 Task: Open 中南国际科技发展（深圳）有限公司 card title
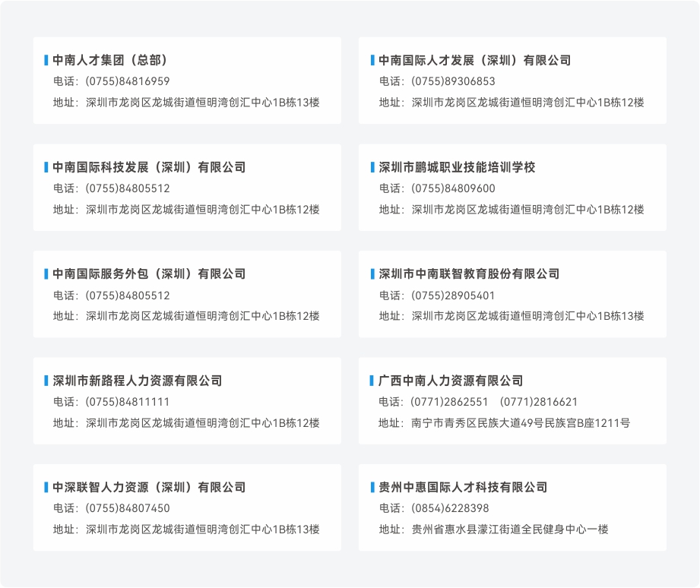pyautogui.click(x=149, y=167)
